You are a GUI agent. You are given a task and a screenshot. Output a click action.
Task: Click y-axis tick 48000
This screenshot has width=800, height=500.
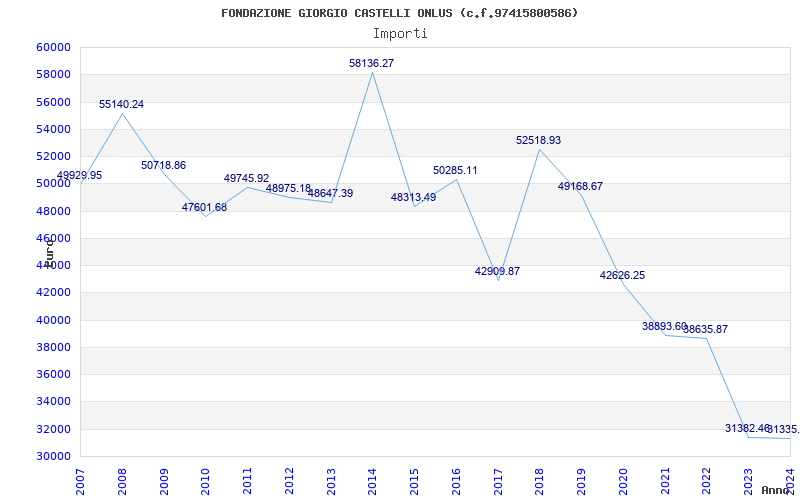[53, 211]
